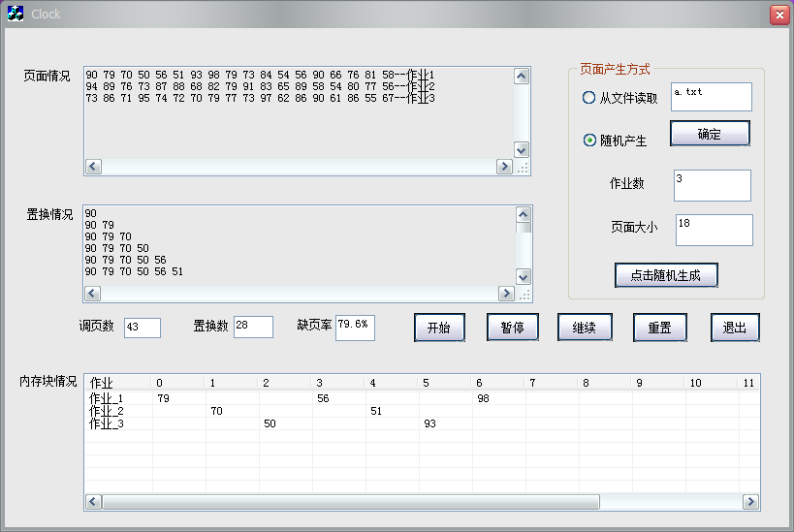Click the a.txt filename input field
The height and width of the screenshot is (532, 794).
tap(712, 97)
